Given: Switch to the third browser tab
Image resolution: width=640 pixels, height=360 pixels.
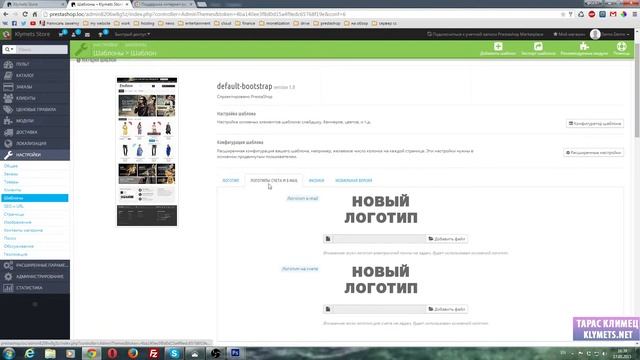Looking at the screenshot, I should coord(164,4).
